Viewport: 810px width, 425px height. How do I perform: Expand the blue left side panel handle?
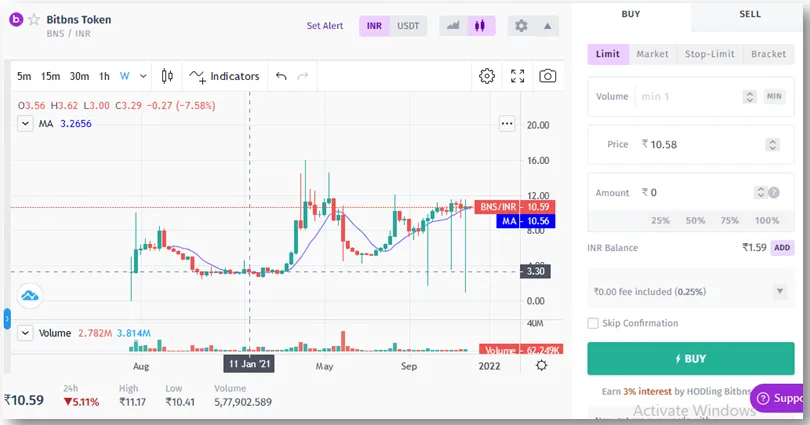(x=7, y=319)
